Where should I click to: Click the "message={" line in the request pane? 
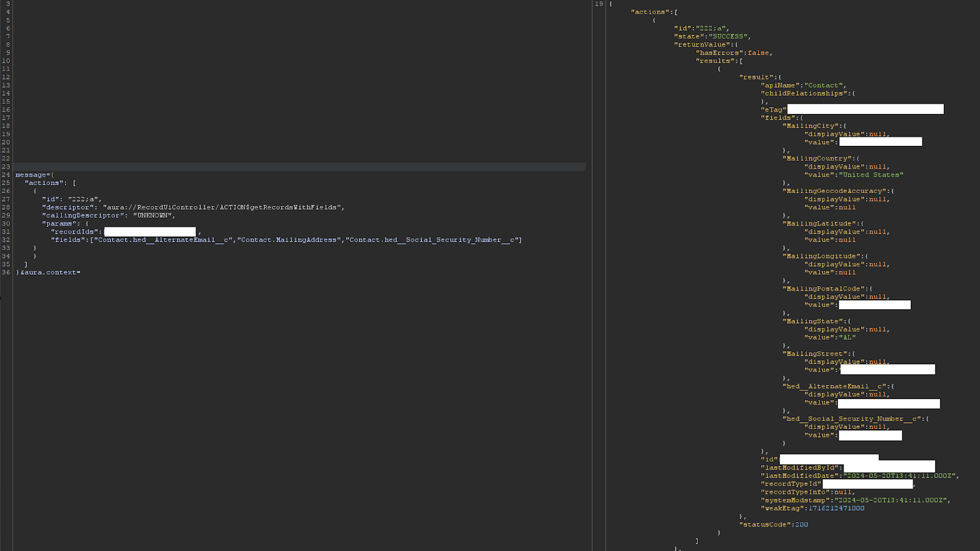(35, 175)
